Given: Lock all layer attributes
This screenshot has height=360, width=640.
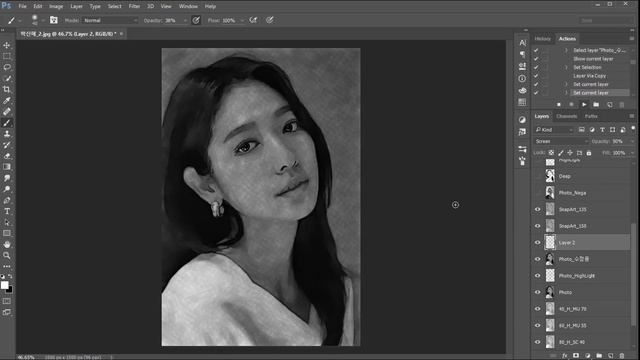Looking at the screenshot, I should point(589,153).
